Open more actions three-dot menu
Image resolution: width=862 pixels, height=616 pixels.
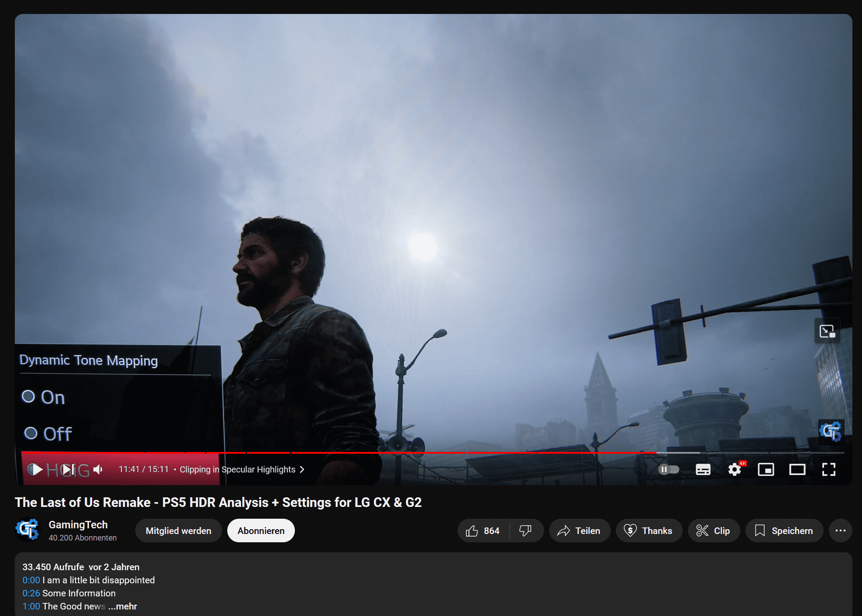pos(841,530)
